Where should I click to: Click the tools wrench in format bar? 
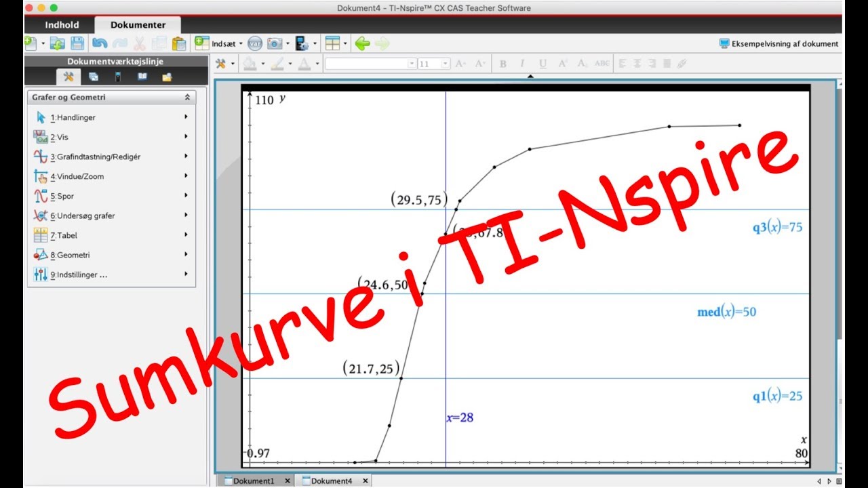(221, 63)
